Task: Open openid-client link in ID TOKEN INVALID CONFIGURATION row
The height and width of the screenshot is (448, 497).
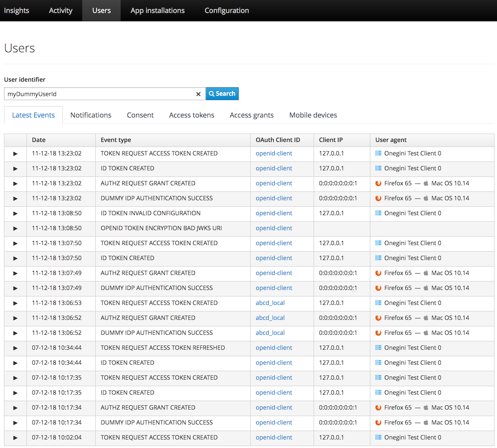Action: point(274,213)
